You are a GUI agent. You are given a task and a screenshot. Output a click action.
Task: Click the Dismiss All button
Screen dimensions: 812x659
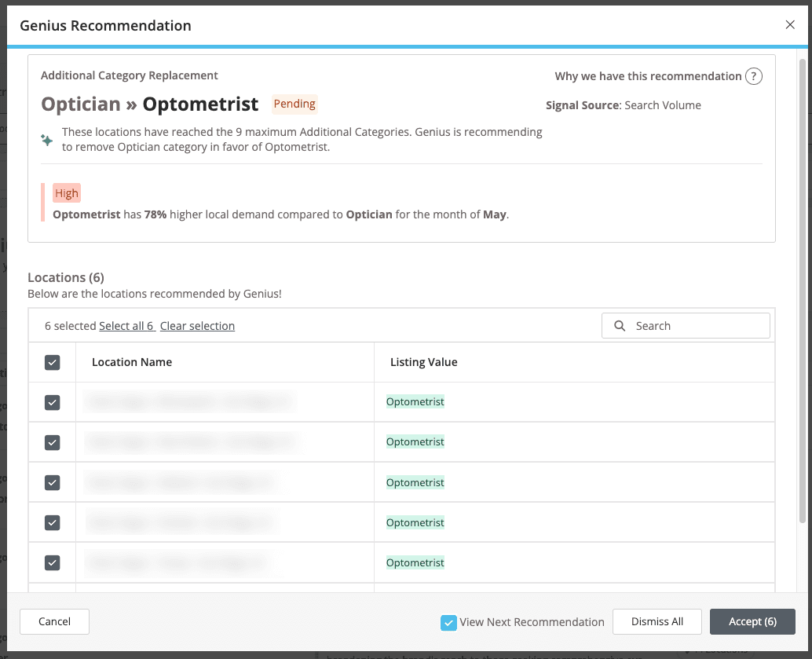coord(657,621)
